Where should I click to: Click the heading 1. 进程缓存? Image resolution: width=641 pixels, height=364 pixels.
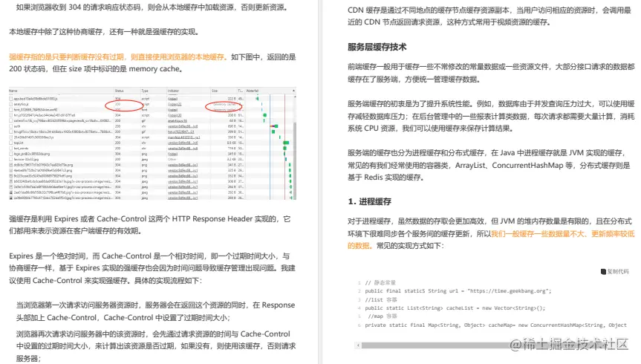point(370,201)
